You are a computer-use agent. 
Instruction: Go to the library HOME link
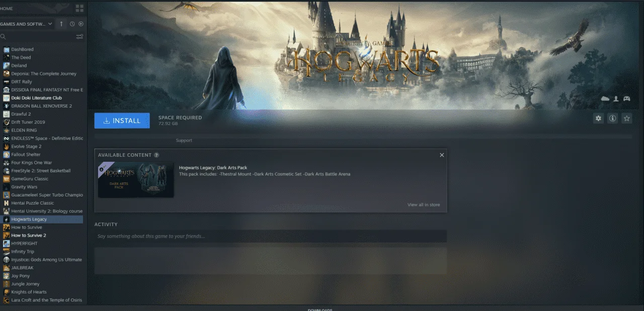coord(7,9)
